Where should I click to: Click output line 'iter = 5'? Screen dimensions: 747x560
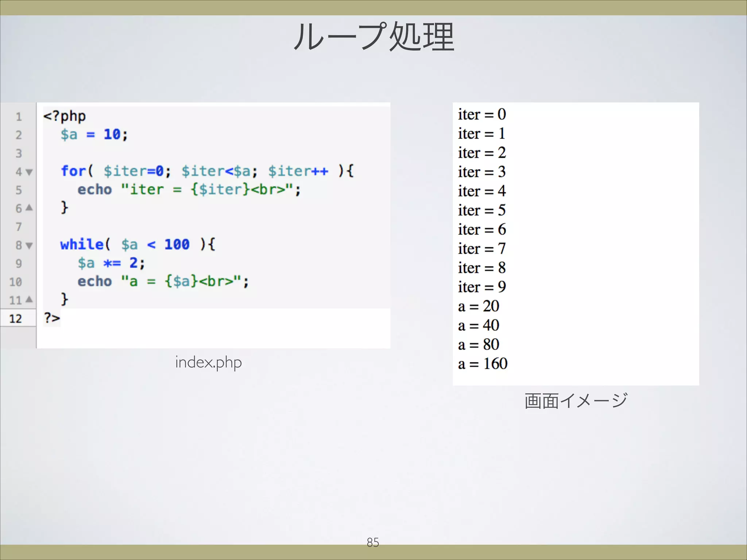482,210
